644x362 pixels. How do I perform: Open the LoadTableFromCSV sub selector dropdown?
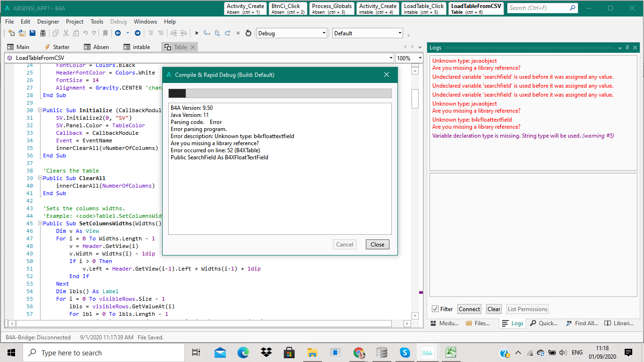[391, 58]
